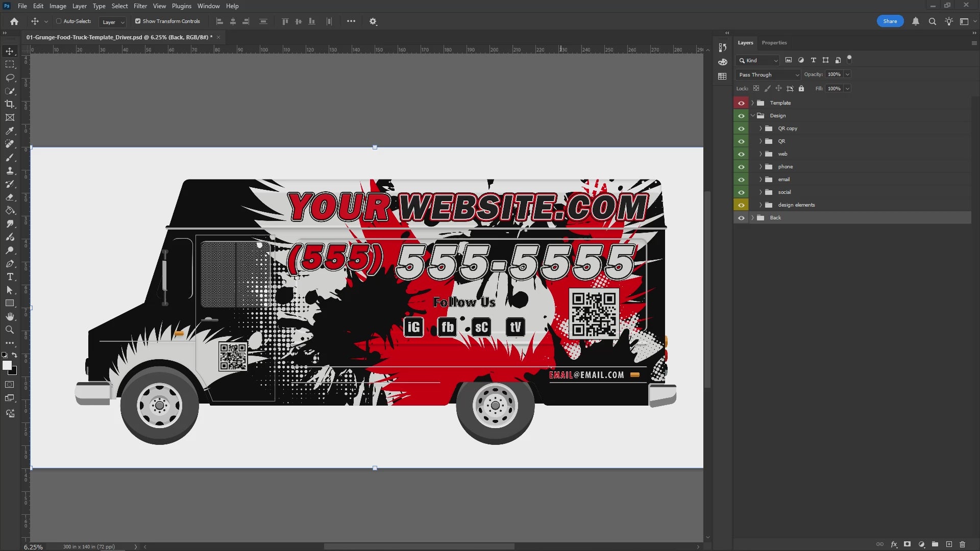Screen dimensions: 980x551
Task: Select the Eyedropper tool
Action: (10, 131)
